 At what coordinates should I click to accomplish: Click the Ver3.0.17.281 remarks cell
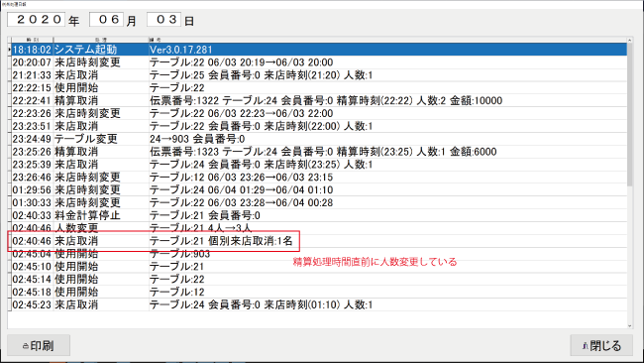[x=387, y=50]
